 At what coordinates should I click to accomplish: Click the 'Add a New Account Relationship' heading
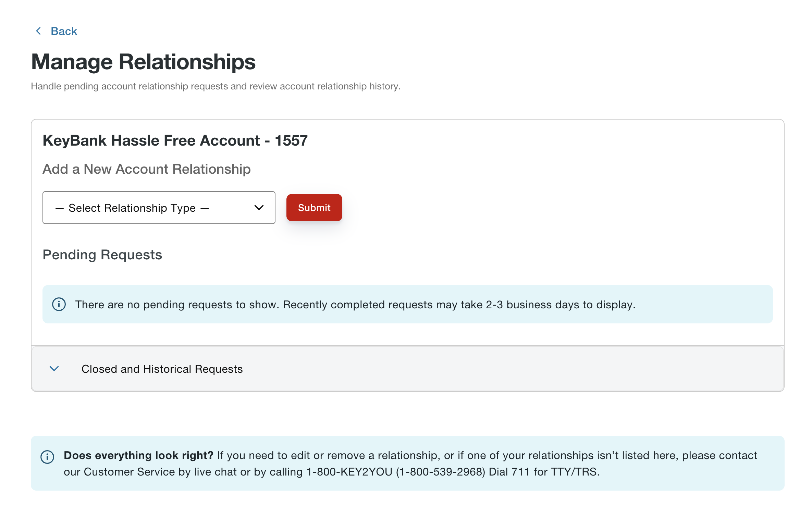147,169
